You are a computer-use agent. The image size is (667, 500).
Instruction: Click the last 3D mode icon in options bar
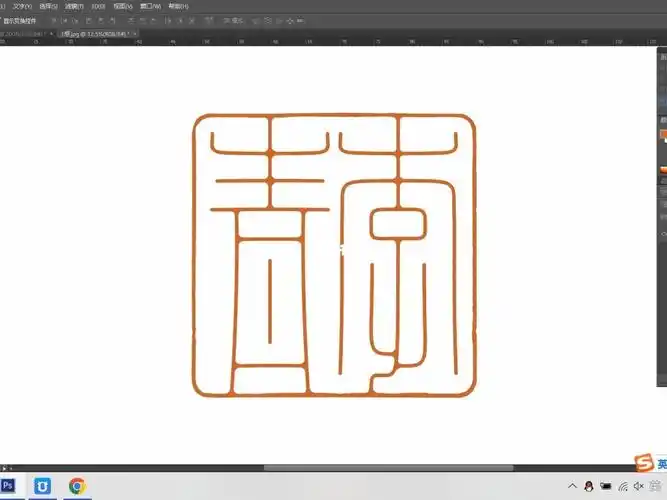(300, 20)
